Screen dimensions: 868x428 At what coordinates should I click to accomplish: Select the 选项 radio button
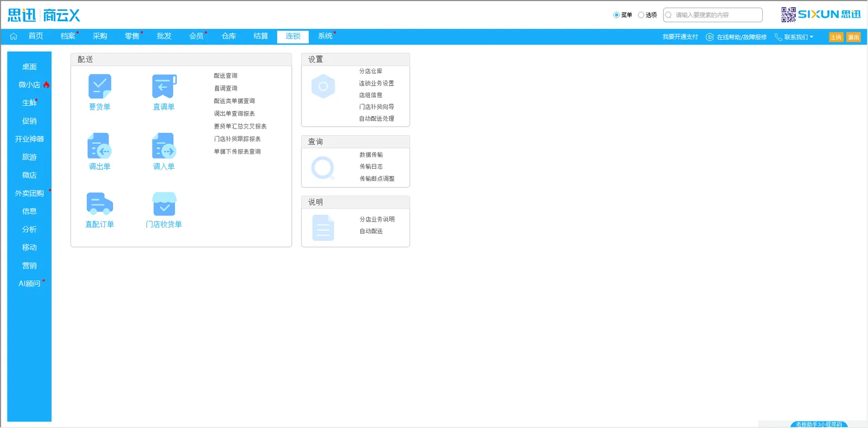click(641, 15)
